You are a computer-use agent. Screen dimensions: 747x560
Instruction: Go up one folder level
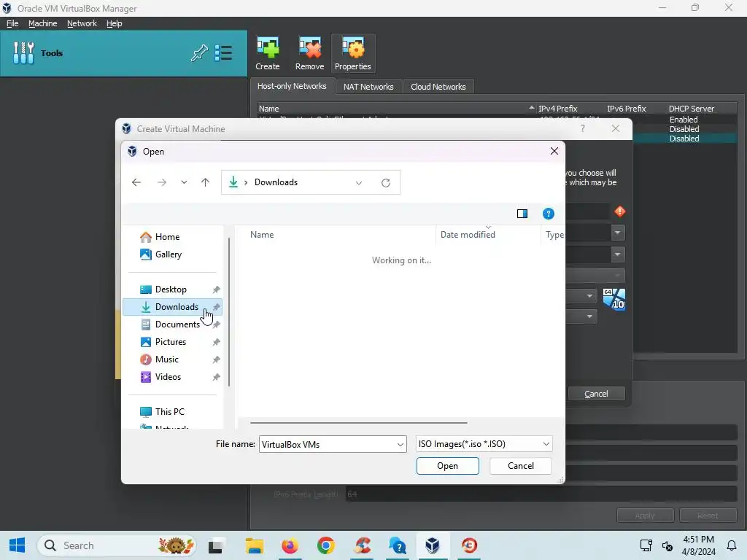[x=205, y=182]
